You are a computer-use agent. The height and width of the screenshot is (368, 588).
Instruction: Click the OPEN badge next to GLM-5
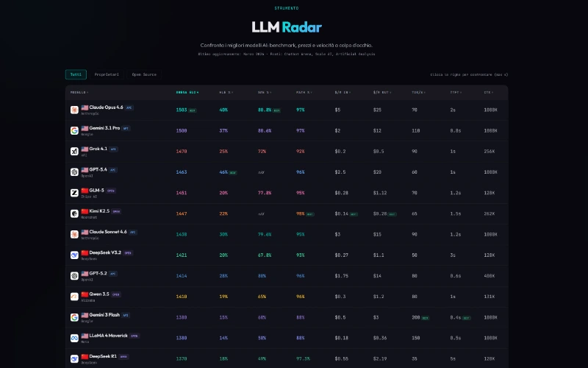[x=111, y=191]
